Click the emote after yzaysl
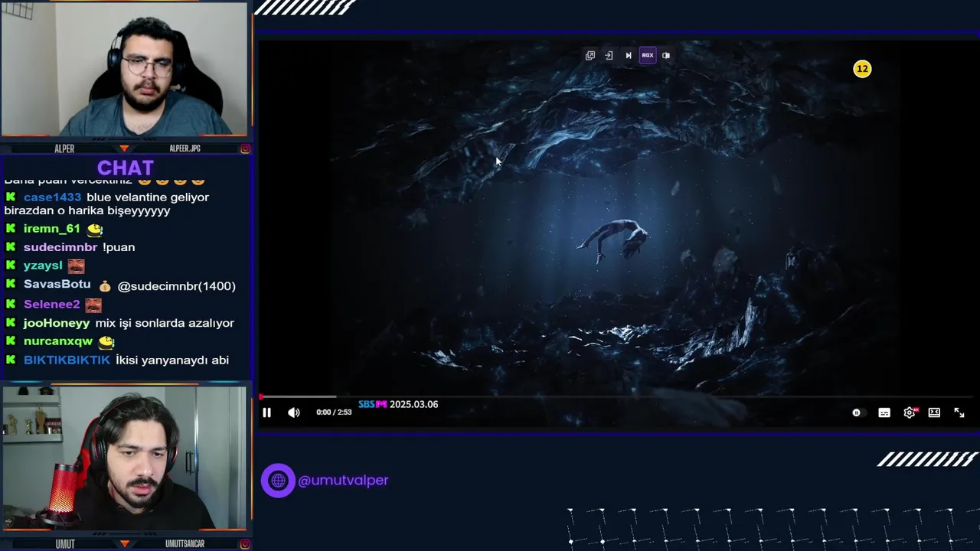Viewport: 980px width, 551px height. [76, 266]
